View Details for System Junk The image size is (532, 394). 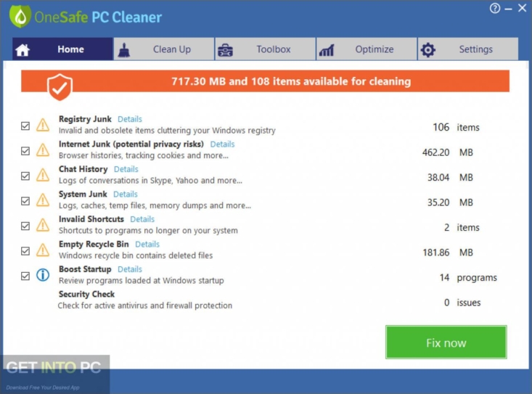point(125,194)
